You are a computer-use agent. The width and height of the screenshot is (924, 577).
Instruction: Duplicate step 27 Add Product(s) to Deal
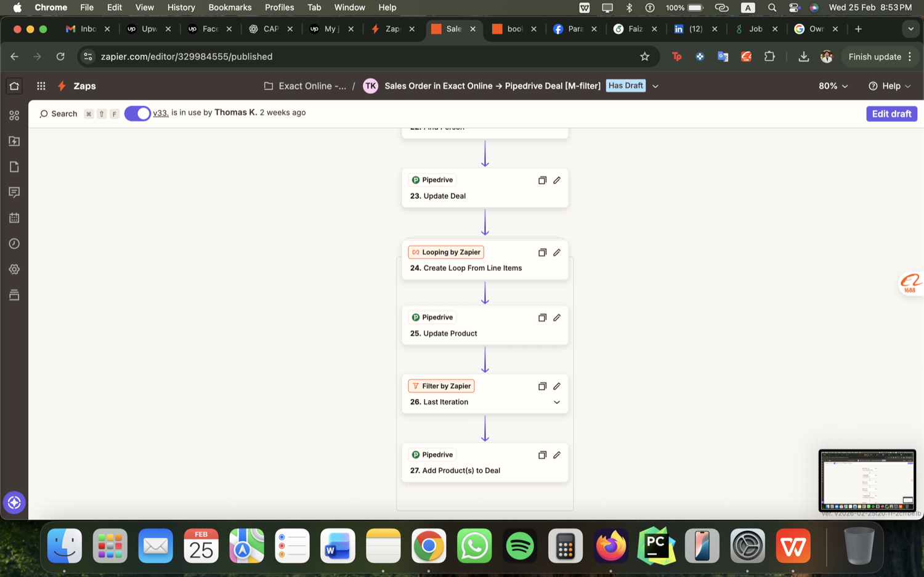tap(542, 455)
